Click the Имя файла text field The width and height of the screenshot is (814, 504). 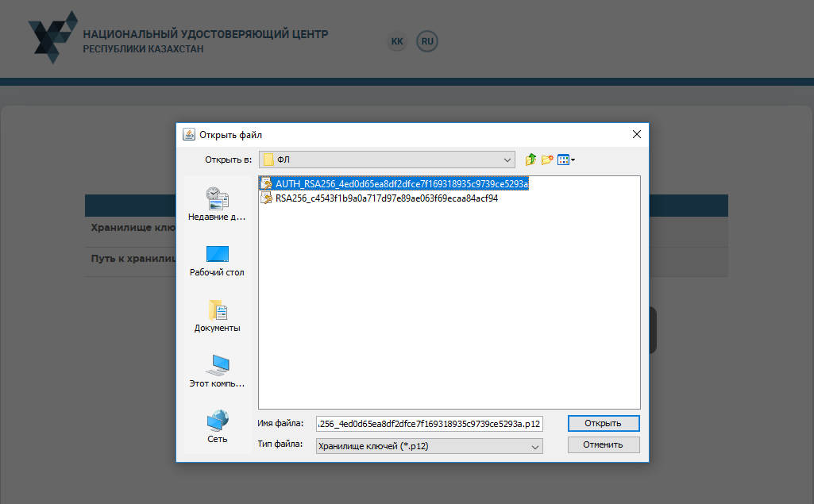429,424
